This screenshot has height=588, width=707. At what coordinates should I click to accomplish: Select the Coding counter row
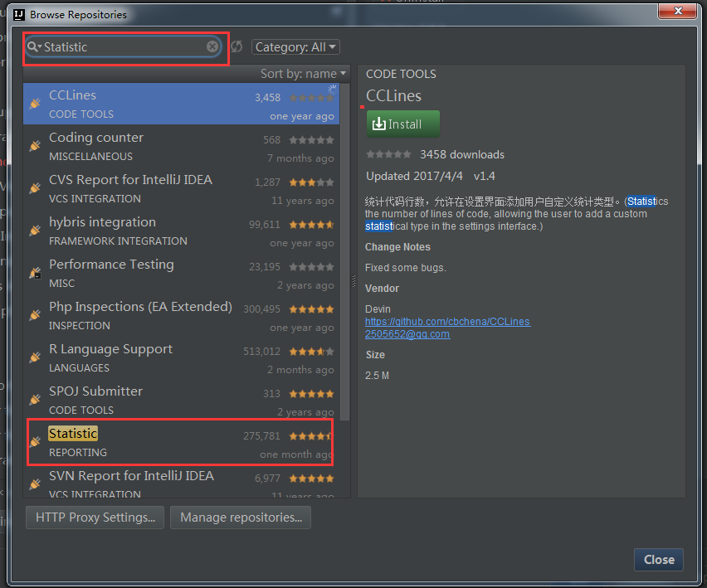coord(181,146)
